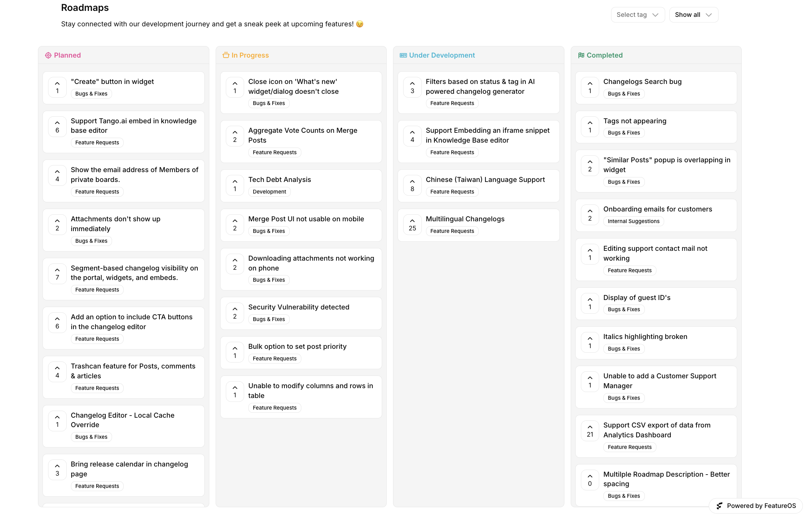Screen dimensions: 812x522
Task: Upvote the Onboarding emails for customers card
Action: coord(590,211)
